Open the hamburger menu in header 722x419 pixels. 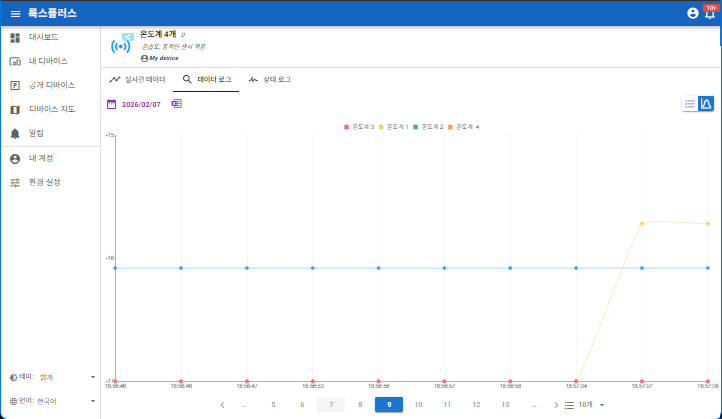(15, 14)
